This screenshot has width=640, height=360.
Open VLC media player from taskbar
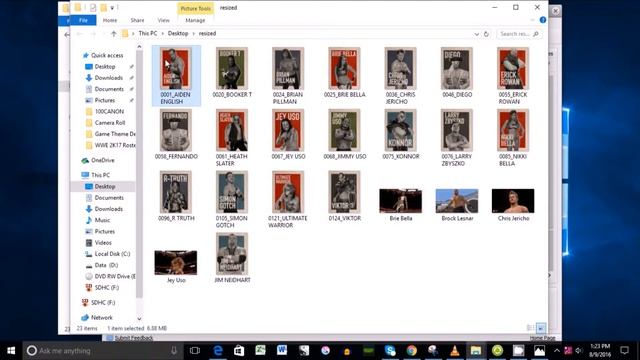point(454,350)
